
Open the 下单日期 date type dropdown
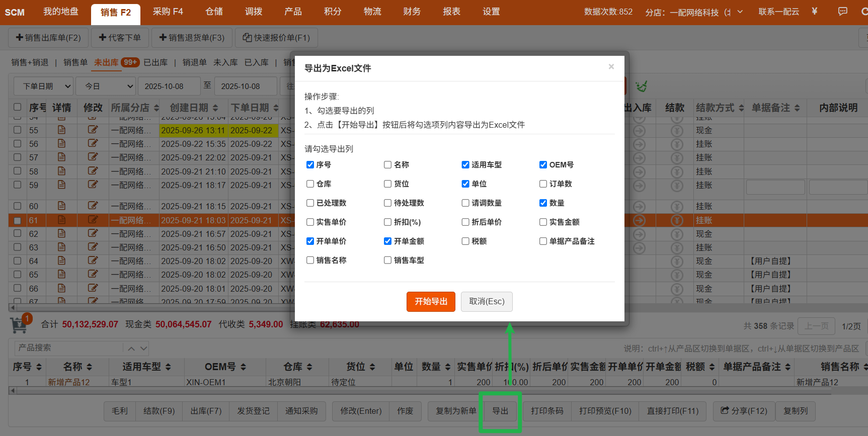tap(43, 86)
